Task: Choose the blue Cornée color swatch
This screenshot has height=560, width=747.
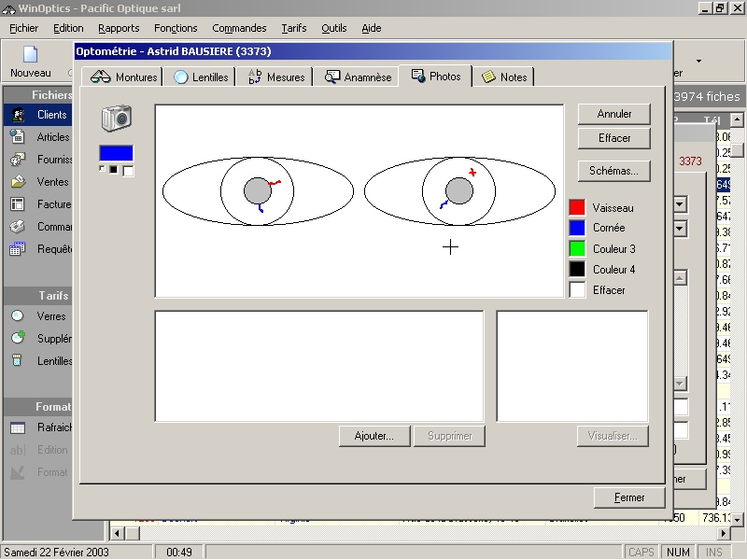Action: click(x=577, y=228)
